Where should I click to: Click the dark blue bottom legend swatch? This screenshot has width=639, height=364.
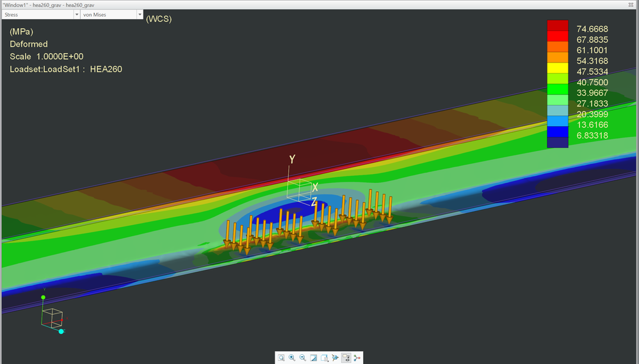tap(557, 143)
